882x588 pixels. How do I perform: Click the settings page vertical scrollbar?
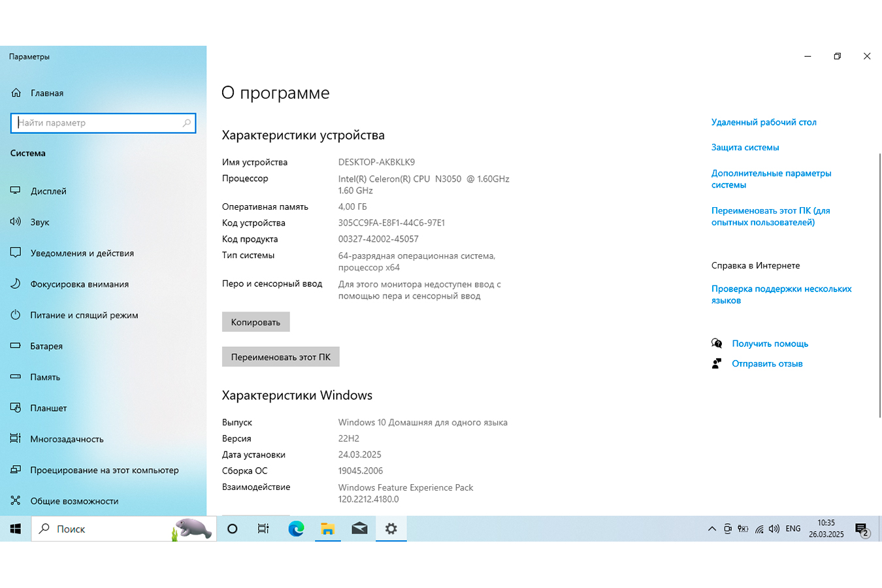[x=879, y=285]
